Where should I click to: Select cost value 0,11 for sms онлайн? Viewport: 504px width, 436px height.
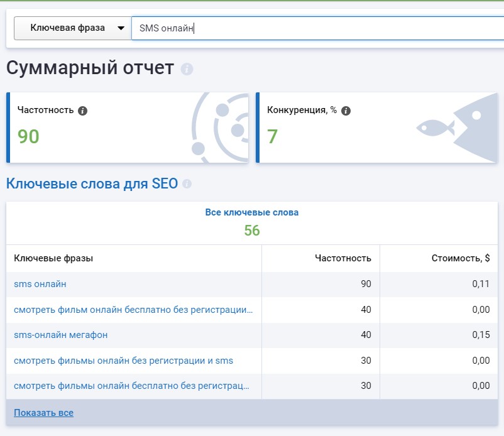[x=481, y=284]
